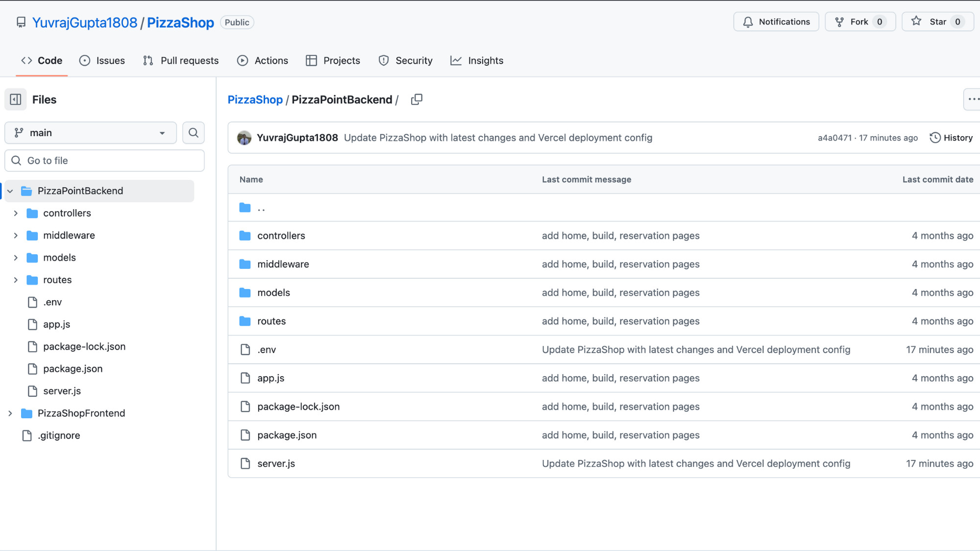Expand the middleware folder in the sidebar
The image size is (980, 551).
click(16, 236)
